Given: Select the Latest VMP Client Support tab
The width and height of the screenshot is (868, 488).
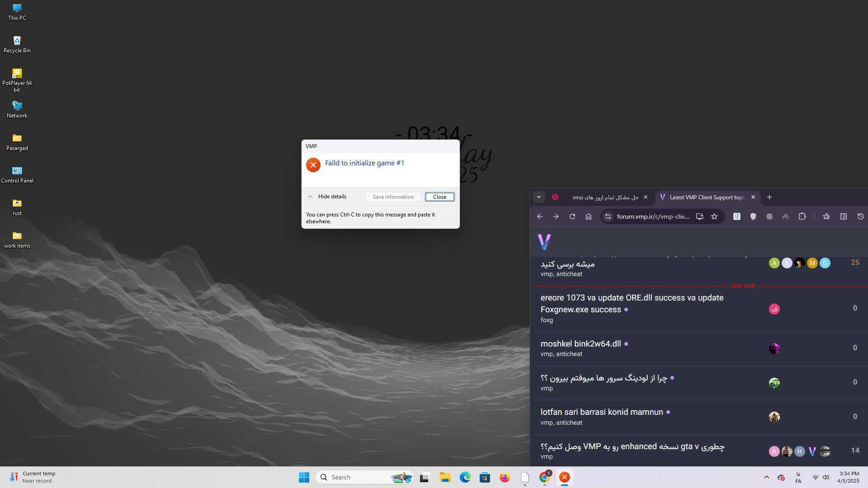Looking at the screenshot, I should coord(706,197).
